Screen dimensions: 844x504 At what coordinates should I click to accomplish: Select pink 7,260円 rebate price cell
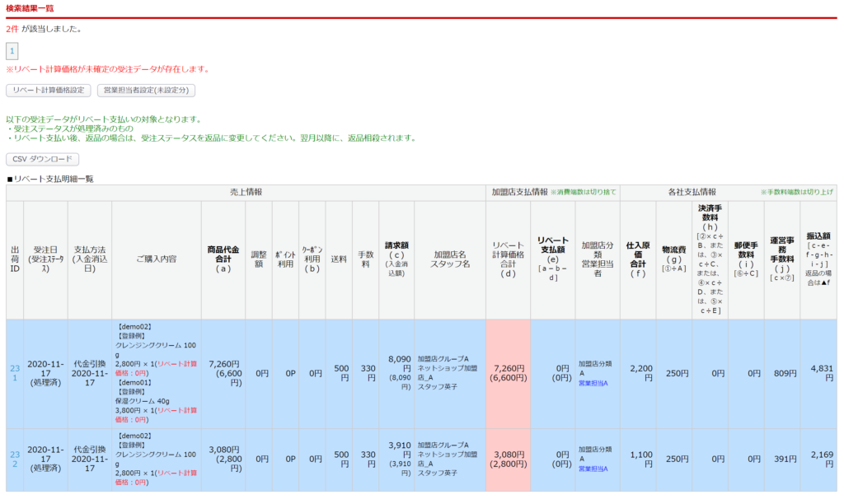(508, 373)
